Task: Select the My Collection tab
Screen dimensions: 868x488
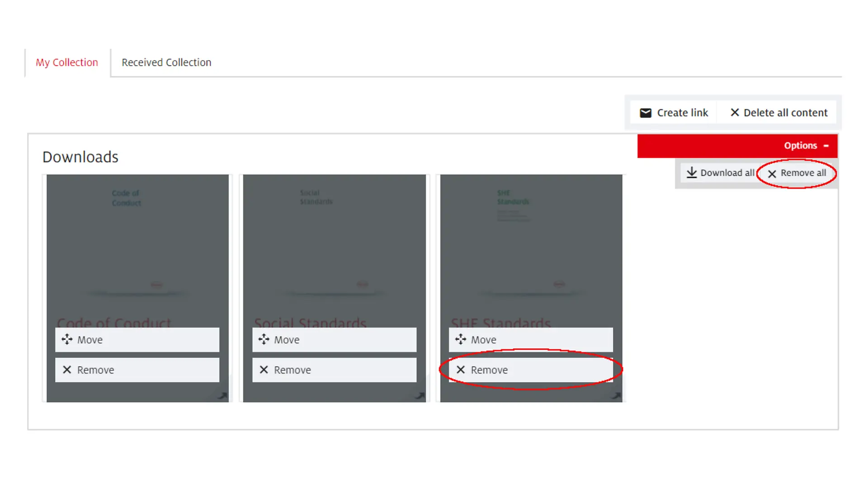Action: [67, 61]
